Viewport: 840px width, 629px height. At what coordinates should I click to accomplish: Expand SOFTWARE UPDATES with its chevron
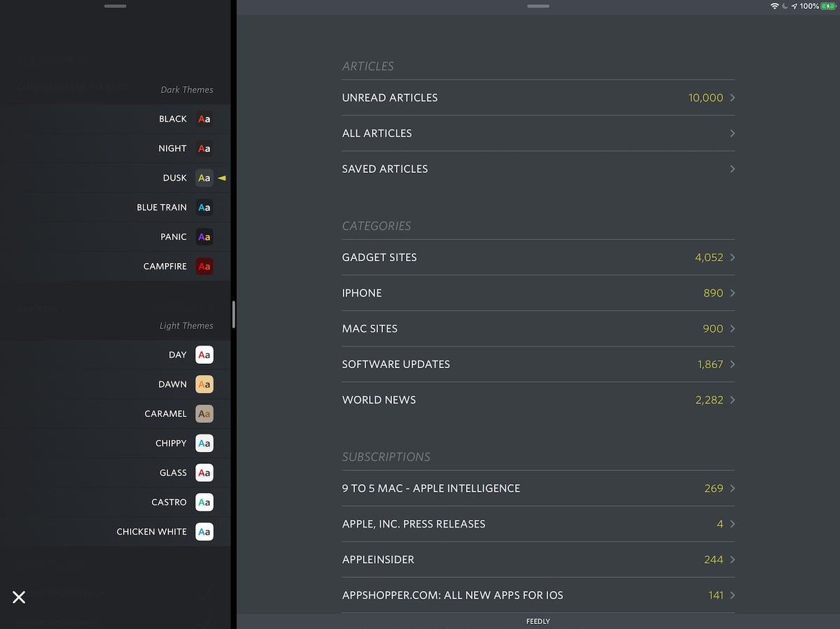(732, 365)
